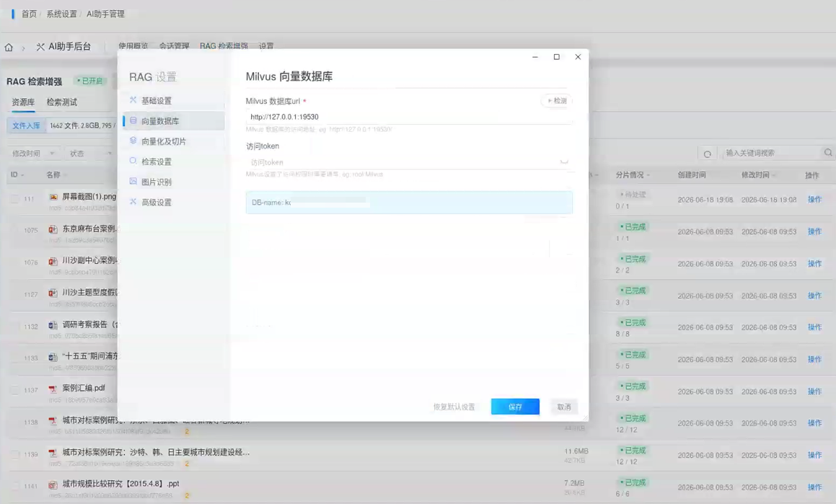Click 系统设置 in the breadcrumb
The image size is (836, 504).
[x=61, y=14]
